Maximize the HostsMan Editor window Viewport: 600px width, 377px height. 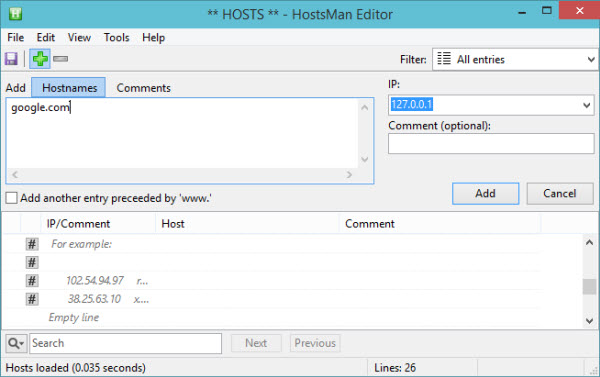click(x=547, y=11)
